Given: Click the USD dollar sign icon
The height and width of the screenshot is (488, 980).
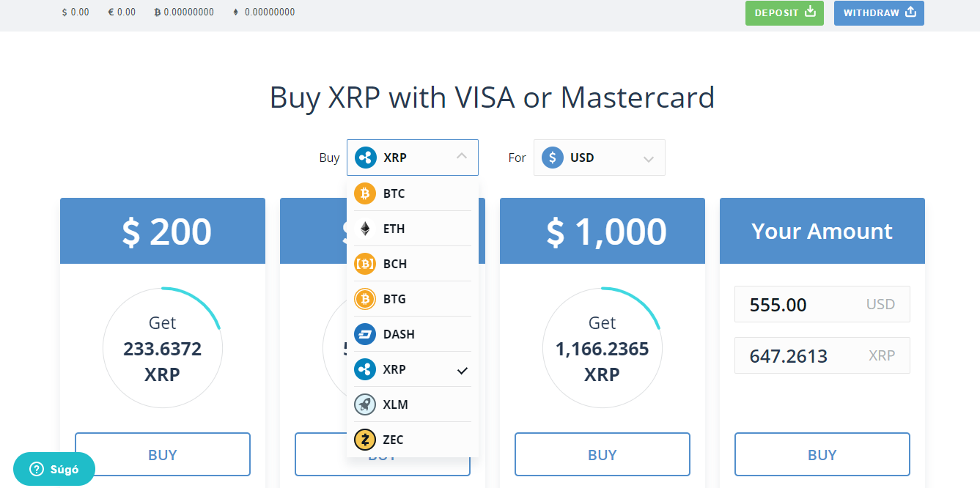Looking at the screenshot, I should click(x=553, y=158).
